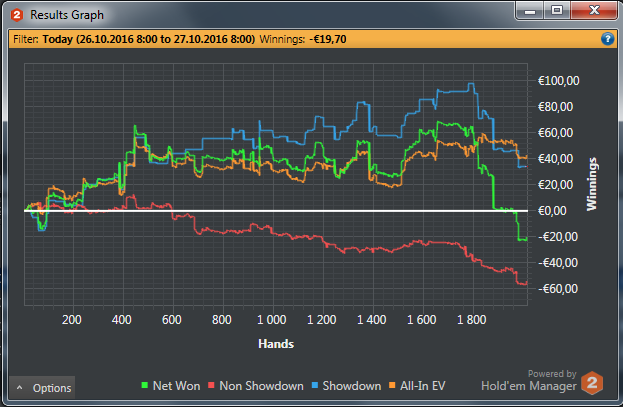The height and width of the screenshot is (407, 623).
Task: Click the €20,00 axis label
Action: (555, 184)
